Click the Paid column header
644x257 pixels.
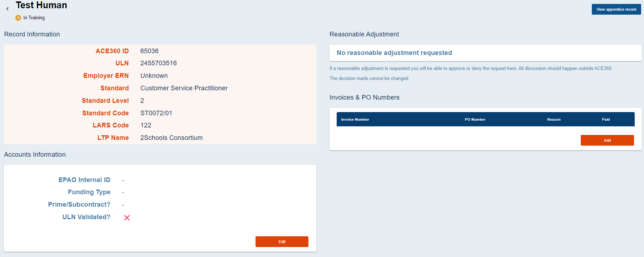[606, 119]
